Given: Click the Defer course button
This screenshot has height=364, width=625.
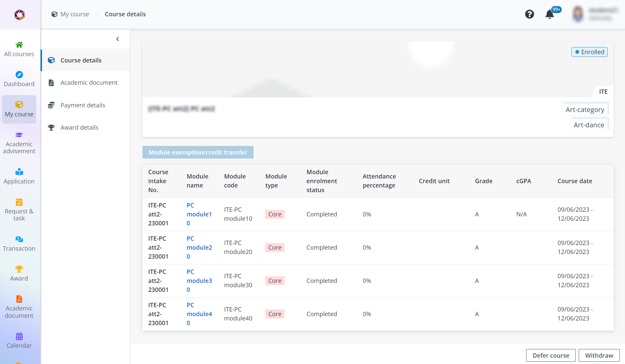Looking at the screenshot, I should coord(550,355).
